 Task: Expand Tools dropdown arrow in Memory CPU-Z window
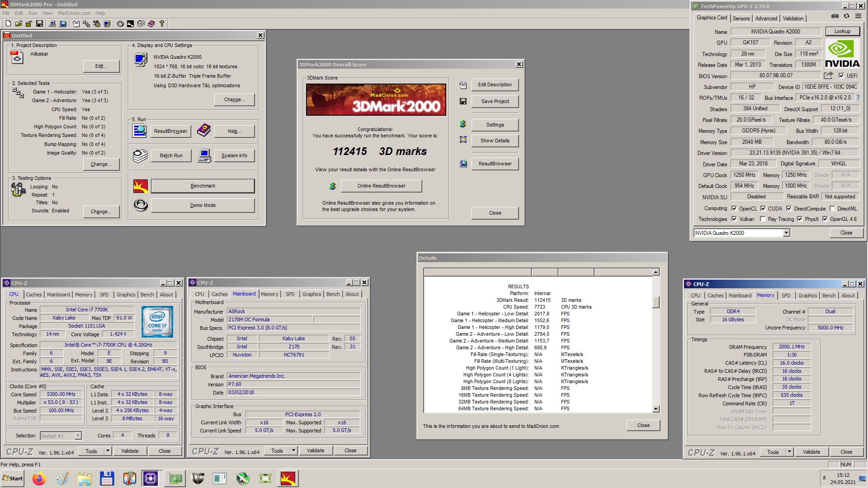(789, 452)
